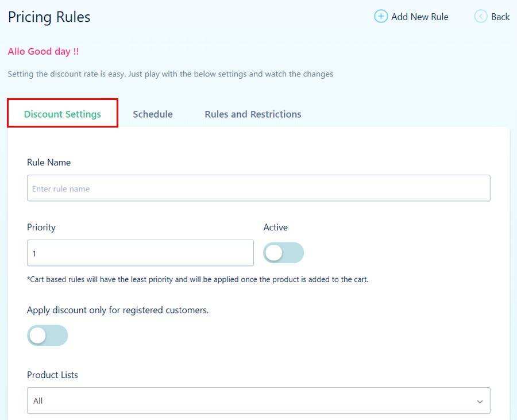517x420 pixels.
Task: Click the Rule Name field label
Action: click(49, 163)
